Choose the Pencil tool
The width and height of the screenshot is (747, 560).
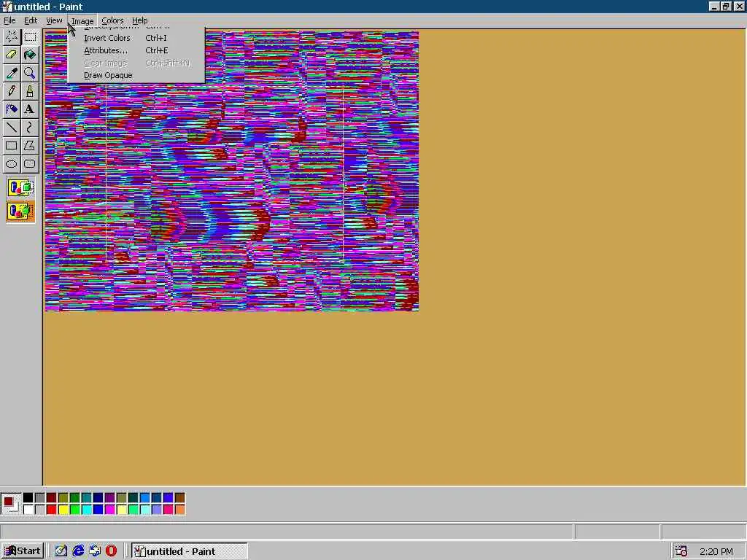coord(12,91)
